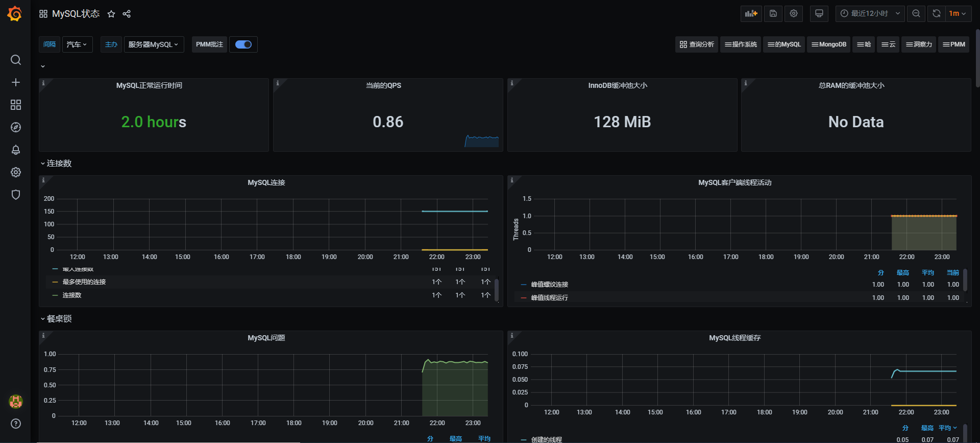Click the info icon on the MySQL问题 panel

[43, 335]
